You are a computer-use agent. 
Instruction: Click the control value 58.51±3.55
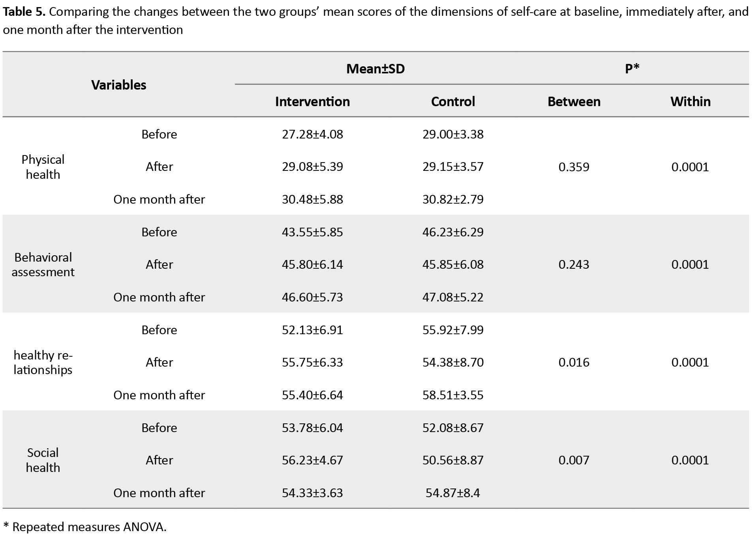click(x=453, y=395)
